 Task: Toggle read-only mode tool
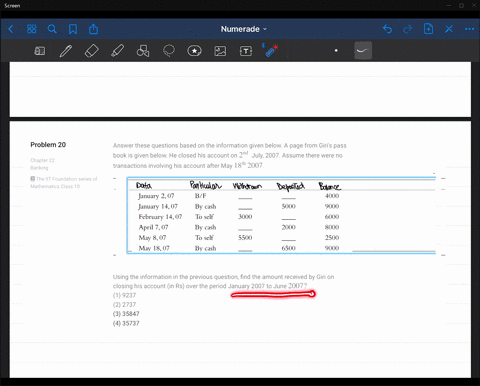40,51
